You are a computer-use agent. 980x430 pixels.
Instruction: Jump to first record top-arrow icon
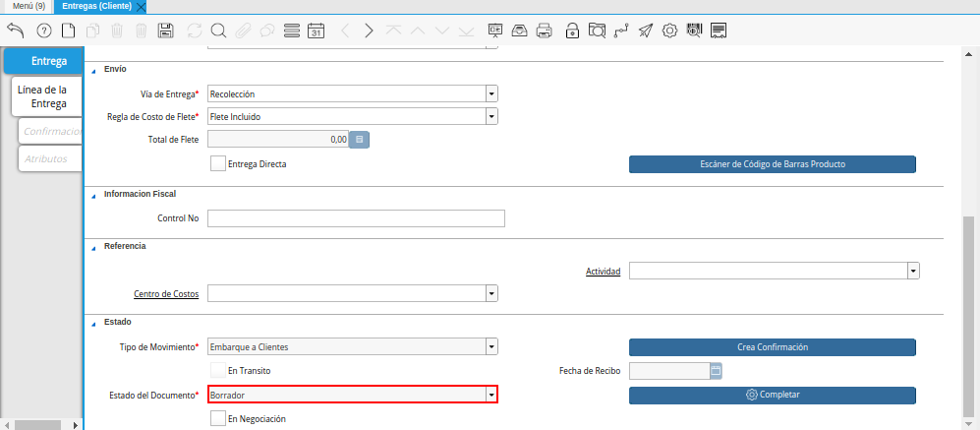pyautogui.click(x=393, y=31)
